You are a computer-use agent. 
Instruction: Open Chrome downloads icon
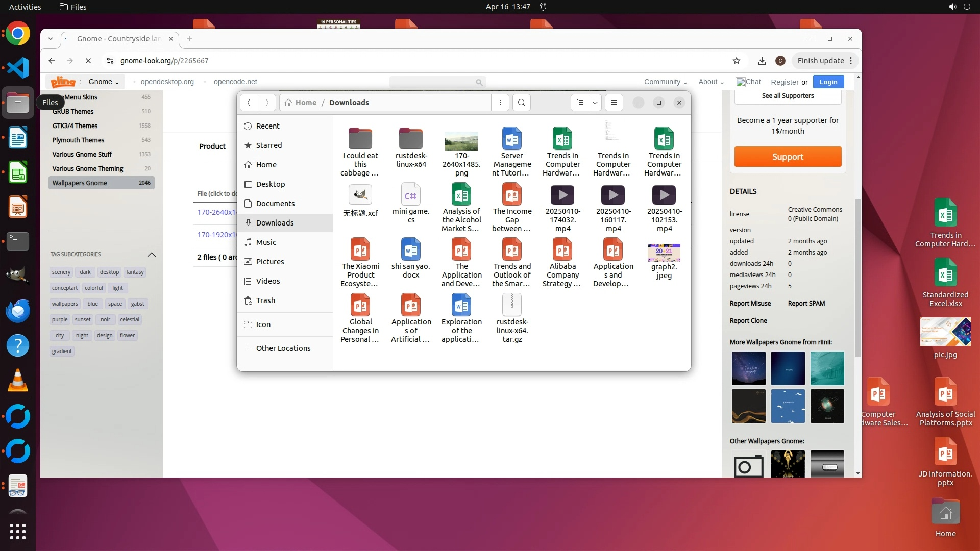(762, 61)
